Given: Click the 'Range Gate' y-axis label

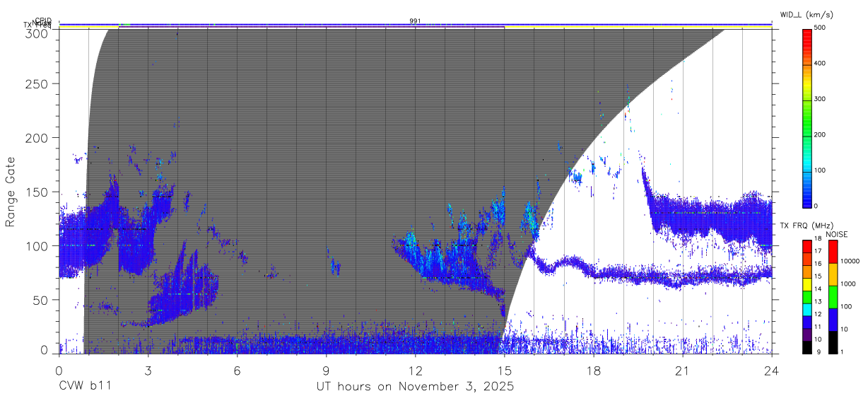Looking at the screenshot, I should click(11, 192).
